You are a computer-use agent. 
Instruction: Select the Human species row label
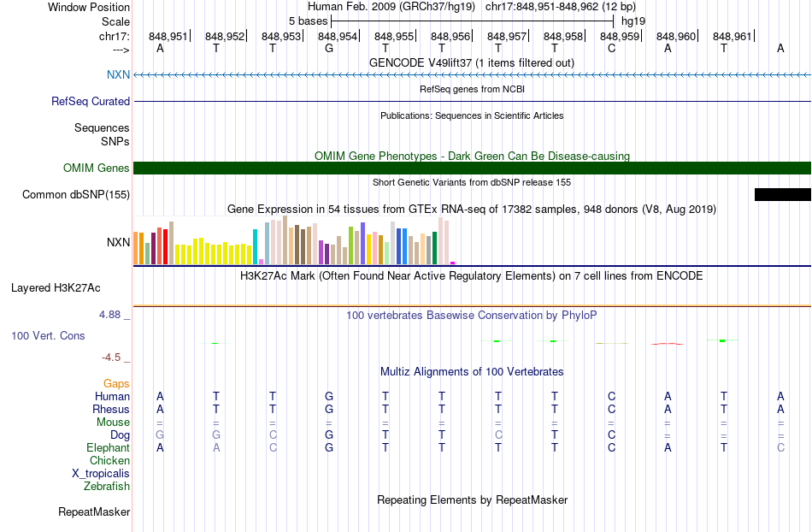coord(112,396)
